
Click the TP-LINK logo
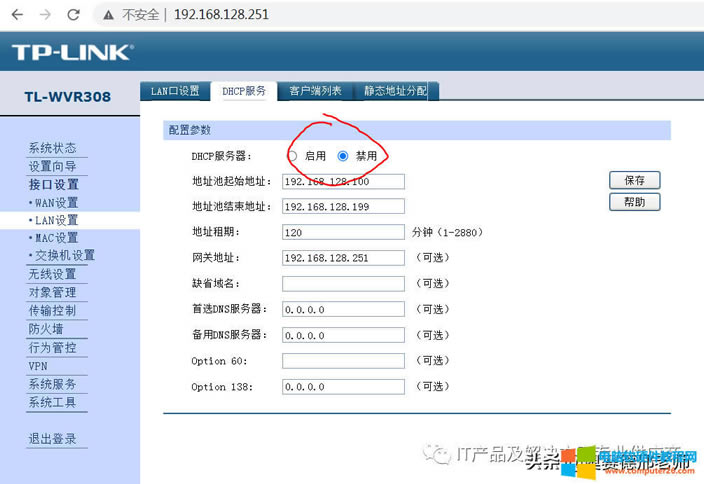72,52
